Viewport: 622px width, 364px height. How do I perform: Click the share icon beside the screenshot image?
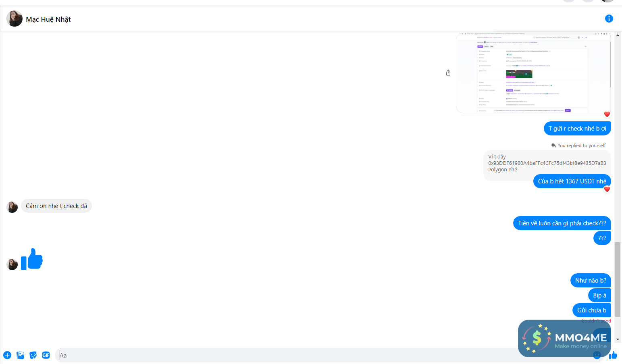[x=448, y=73]
